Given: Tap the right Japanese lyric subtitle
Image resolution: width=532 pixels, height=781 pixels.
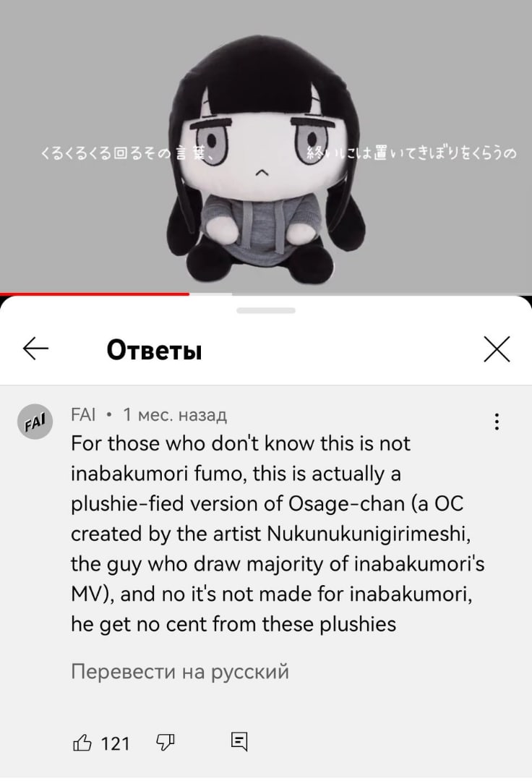Looking at the screenshot, I should click(x=411, y=153).
